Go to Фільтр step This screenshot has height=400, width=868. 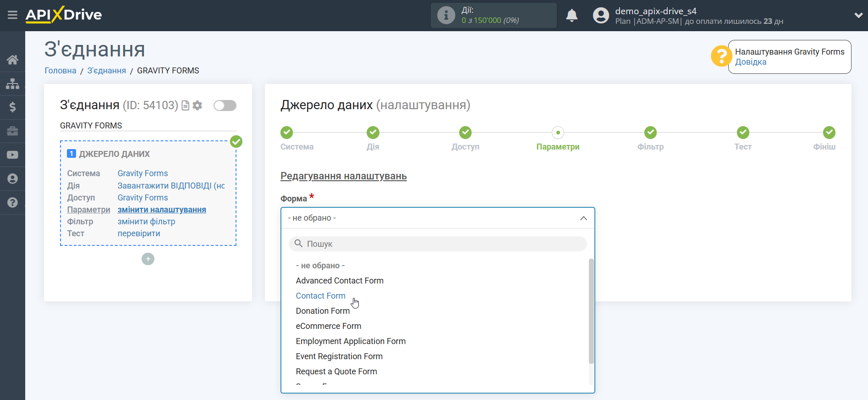650,133
